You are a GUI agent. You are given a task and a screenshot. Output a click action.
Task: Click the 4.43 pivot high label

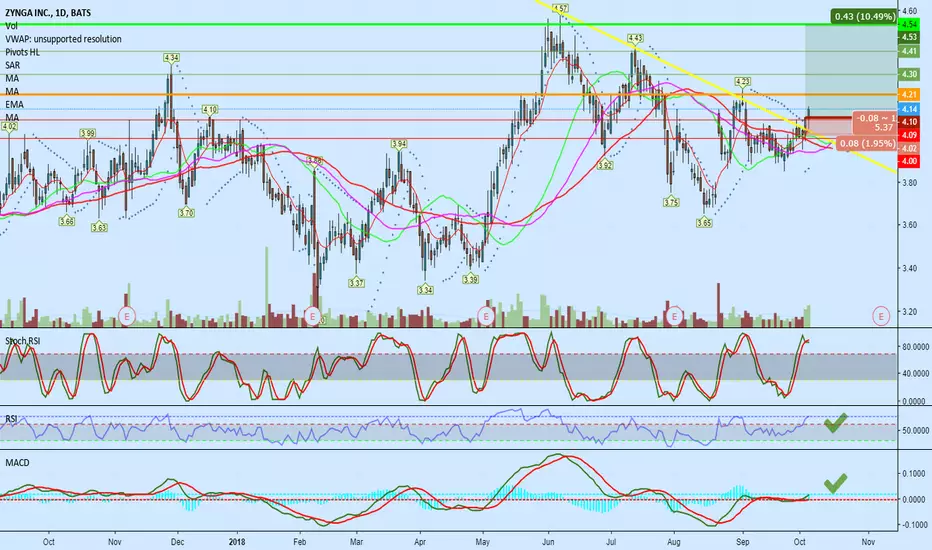tap(635, 39)
